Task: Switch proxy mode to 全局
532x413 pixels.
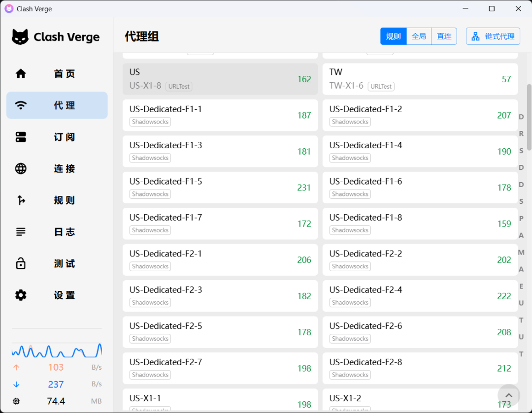Action: 419,36
